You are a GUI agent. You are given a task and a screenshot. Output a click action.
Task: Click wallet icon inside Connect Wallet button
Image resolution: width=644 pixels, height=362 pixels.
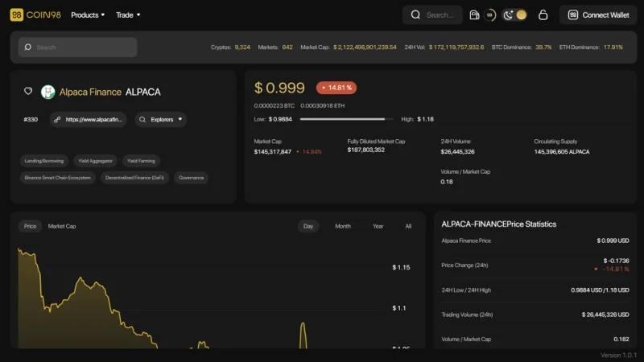tap(573, 14)
